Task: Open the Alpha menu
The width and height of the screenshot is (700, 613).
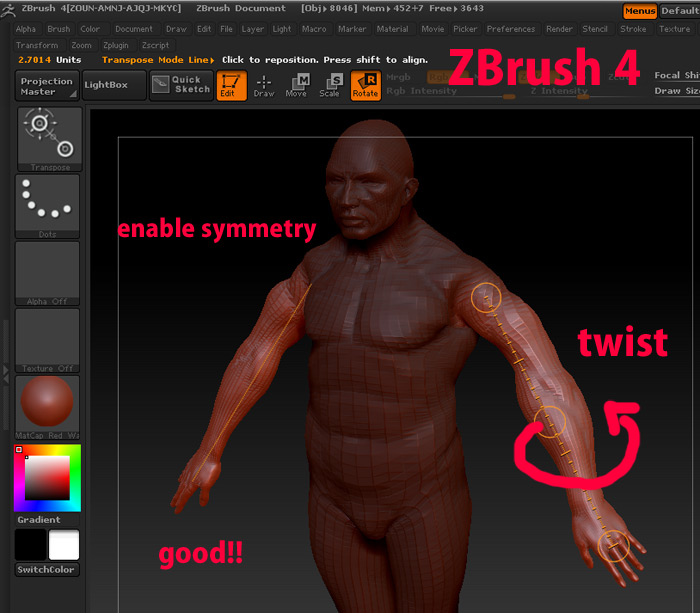Action: [25, 29]
